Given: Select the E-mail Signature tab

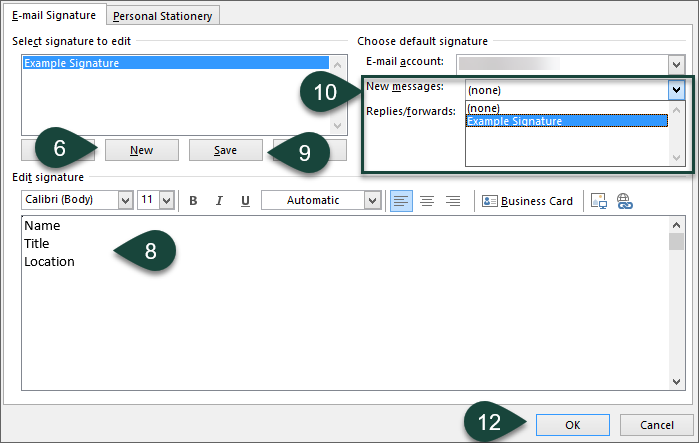Looking at the screenshot, I should [54, 16].
